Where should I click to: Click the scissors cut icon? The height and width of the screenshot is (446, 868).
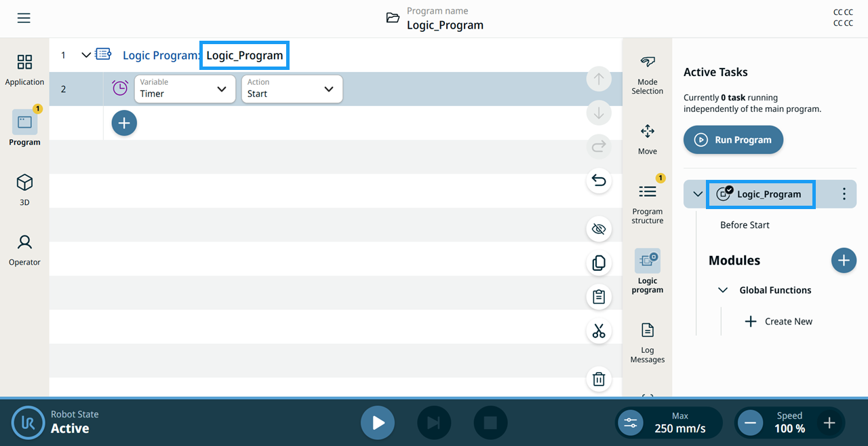(x=599, y=331)
